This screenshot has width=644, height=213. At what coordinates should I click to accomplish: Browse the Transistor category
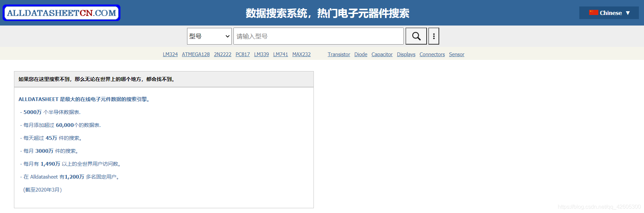339,54
